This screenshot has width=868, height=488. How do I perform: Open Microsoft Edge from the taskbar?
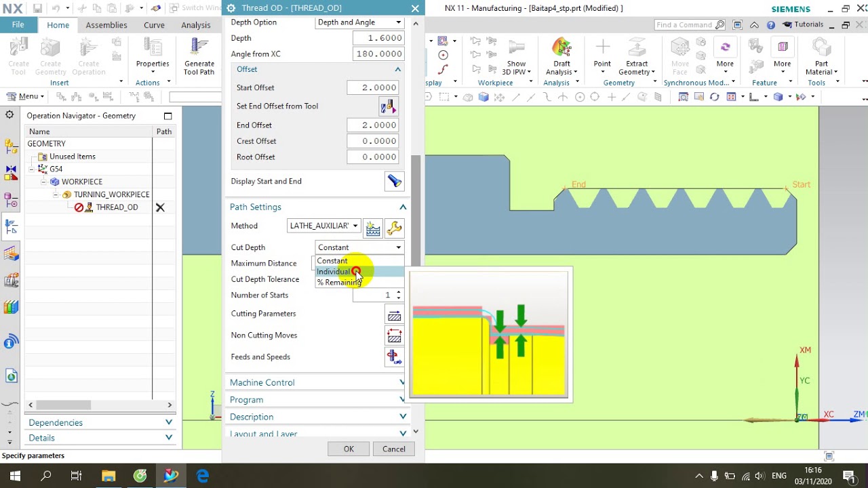[202, 476]
